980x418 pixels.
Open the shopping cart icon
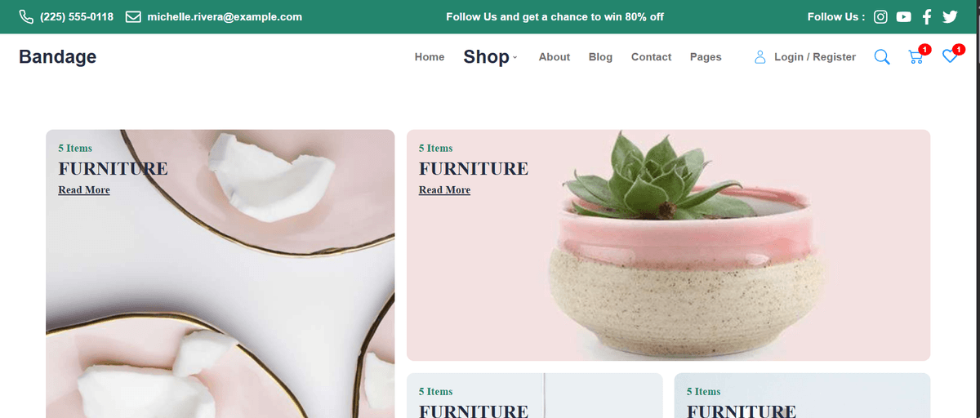[x=916, y=56]
